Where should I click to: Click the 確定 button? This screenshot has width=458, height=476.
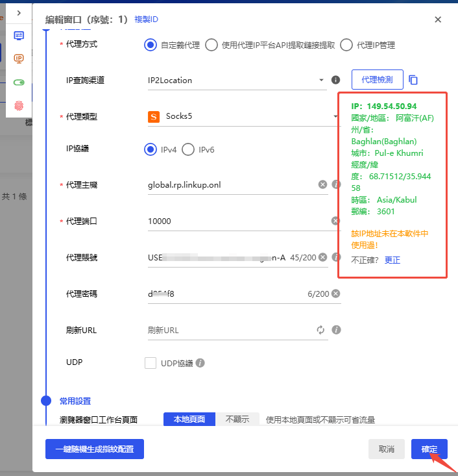pyautogui.click(x=429, y=449)
